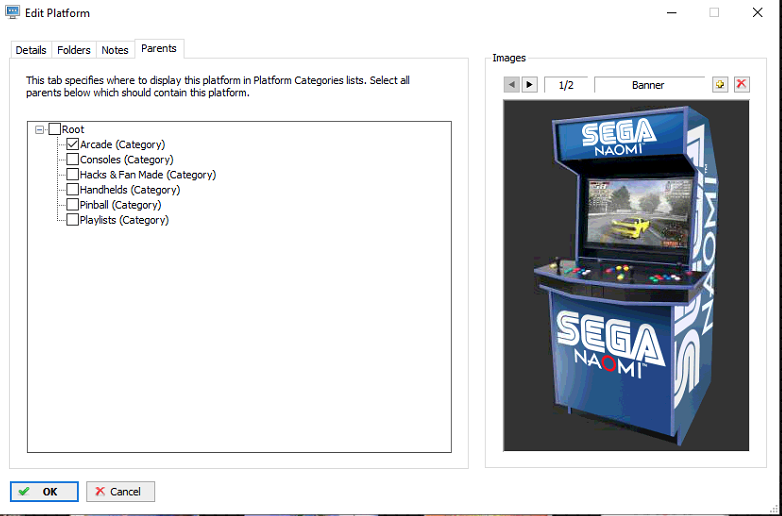Click the Edit Platform window icon
Screen dimensions: 782x516
(12, 12)
